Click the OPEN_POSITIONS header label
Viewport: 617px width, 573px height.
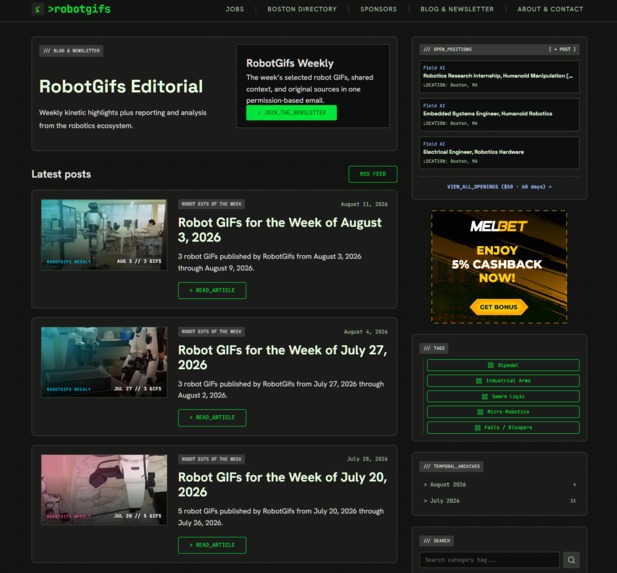[x=447, y=49]
